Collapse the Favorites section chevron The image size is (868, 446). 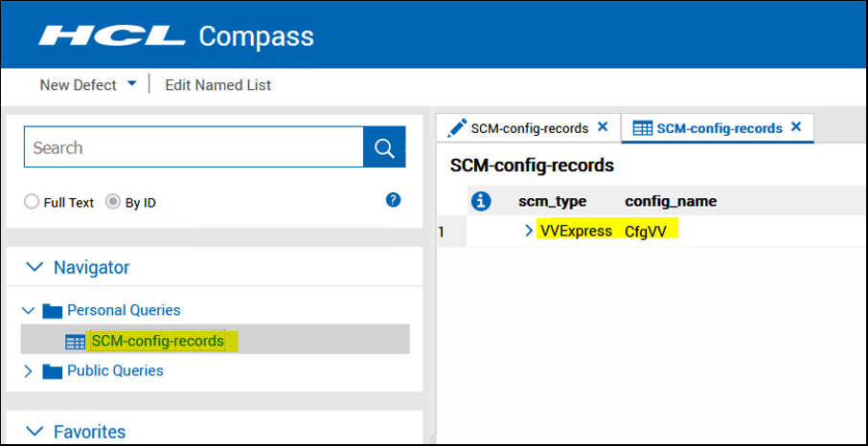pyautogui.click(x=34, y=431)
